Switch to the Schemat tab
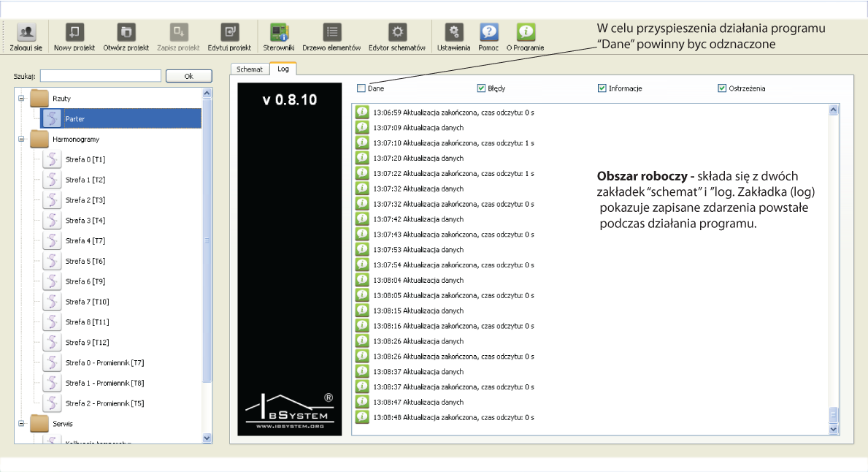 click(250, 69)
